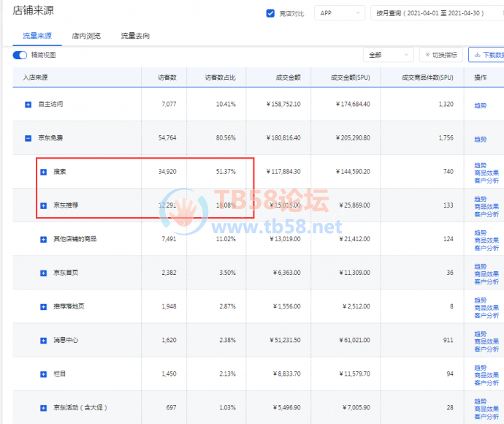Click the 入店来源 column header
Image resolution: width=504 pixels, height=424 pixels.
35,77
